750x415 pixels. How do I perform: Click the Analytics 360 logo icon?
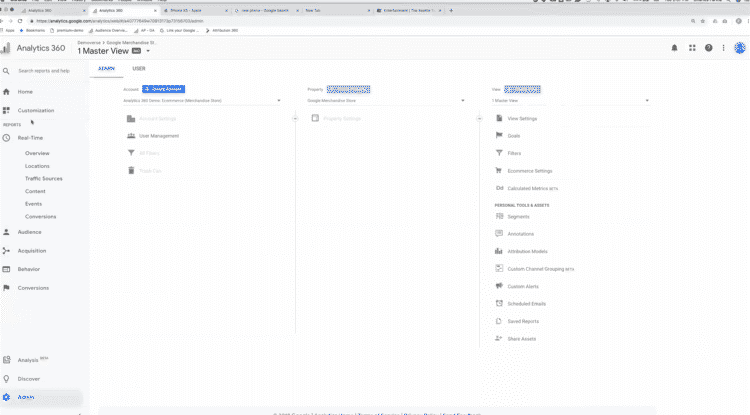pyautogui.click(x=6, y=48)
